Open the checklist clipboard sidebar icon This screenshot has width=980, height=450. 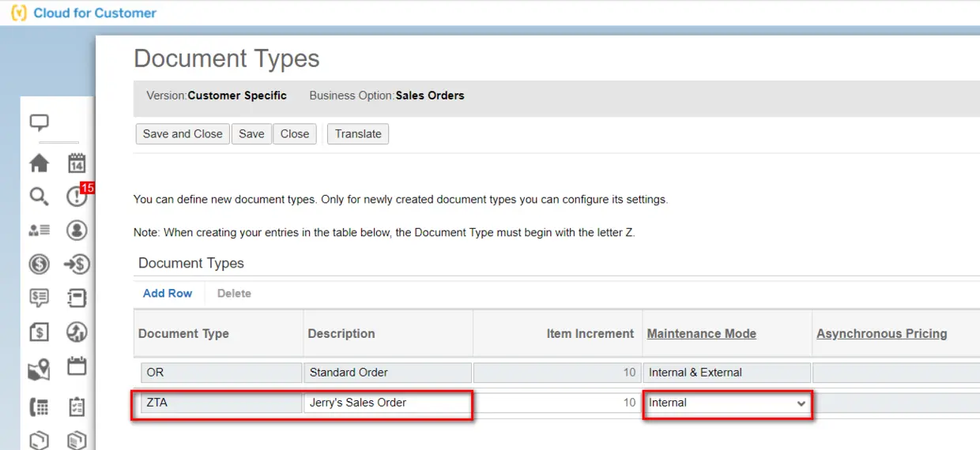pos(77,407)
